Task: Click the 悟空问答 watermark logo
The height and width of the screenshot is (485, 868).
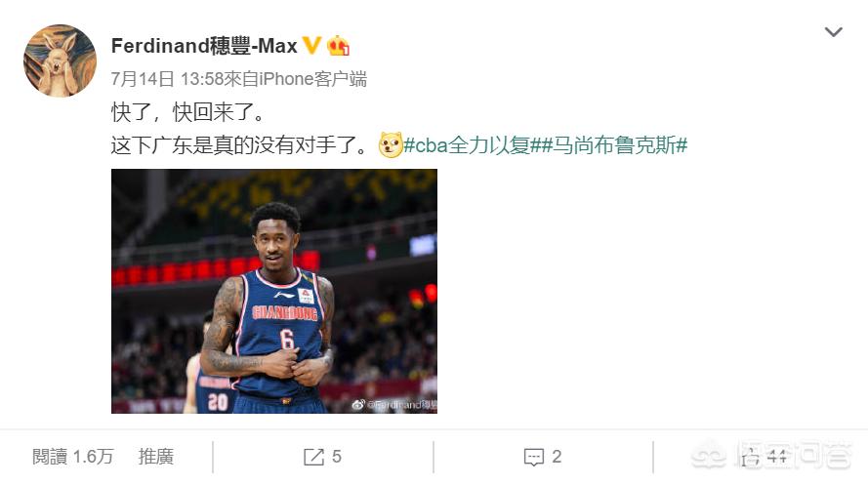Action: (771, 457)
